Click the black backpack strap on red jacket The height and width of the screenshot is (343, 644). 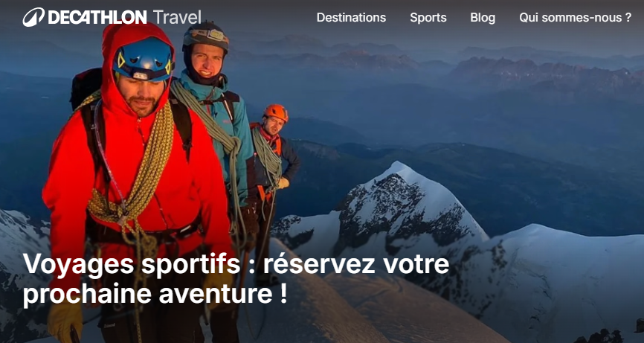[x=182, y=124]
